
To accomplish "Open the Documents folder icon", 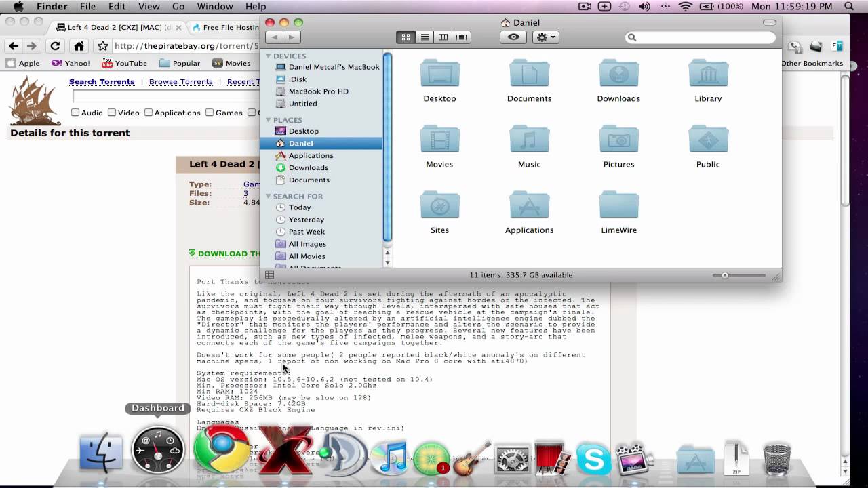I will [529, 73].
